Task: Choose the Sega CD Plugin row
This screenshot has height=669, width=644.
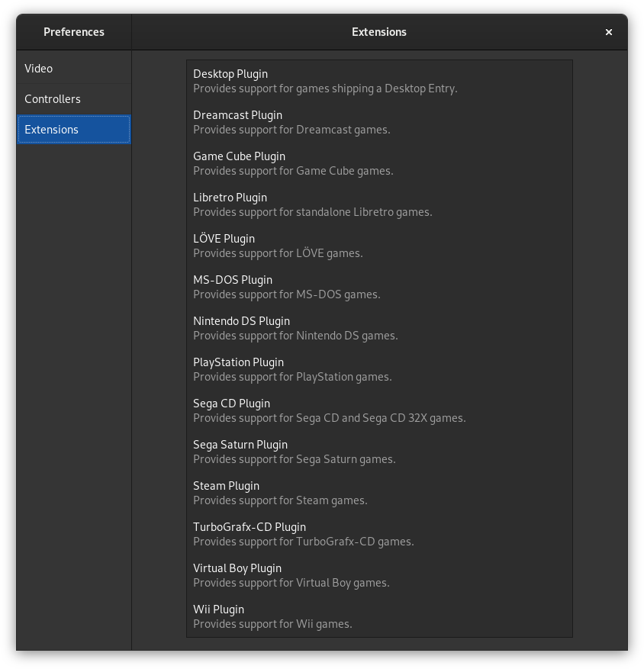Action: [379, 410]
